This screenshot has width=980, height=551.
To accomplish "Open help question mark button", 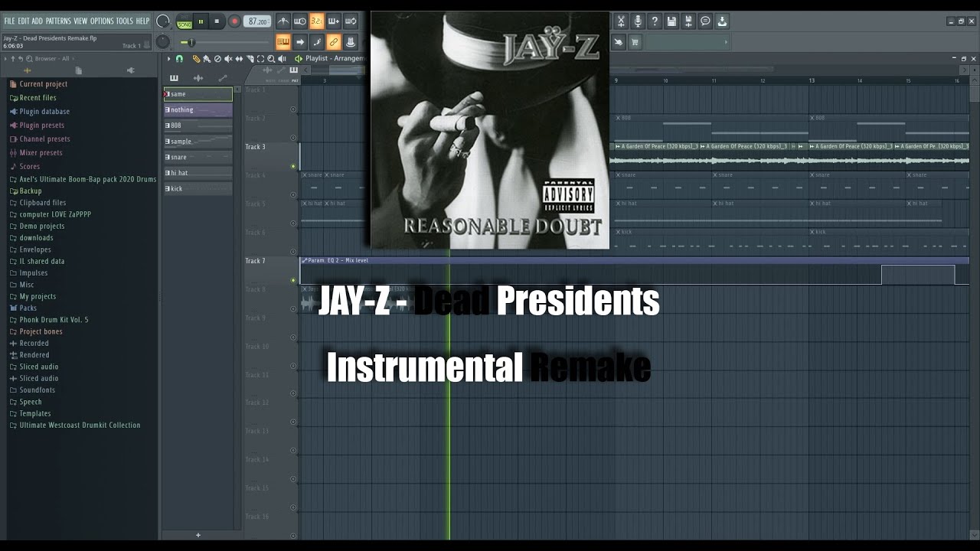I will coord(655,21).
